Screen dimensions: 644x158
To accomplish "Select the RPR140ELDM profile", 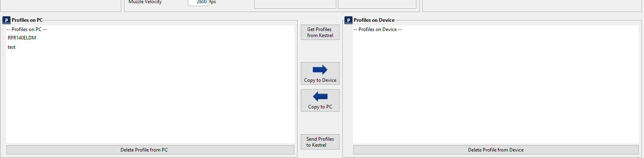I will coord(150,38).
